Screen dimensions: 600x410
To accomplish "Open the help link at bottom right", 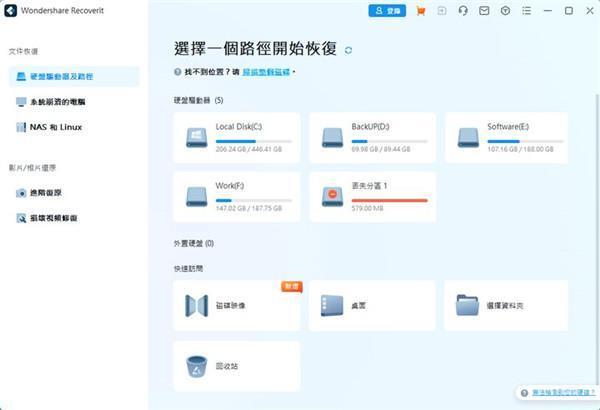I will click(564, 392).
